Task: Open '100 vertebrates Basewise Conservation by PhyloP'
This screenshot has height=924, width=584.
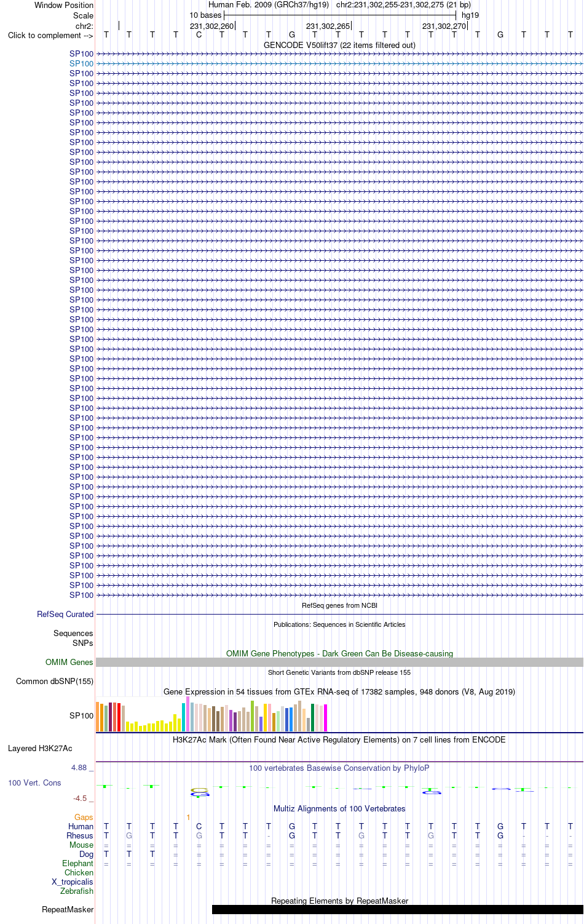Action: click(x=339, y=768)
